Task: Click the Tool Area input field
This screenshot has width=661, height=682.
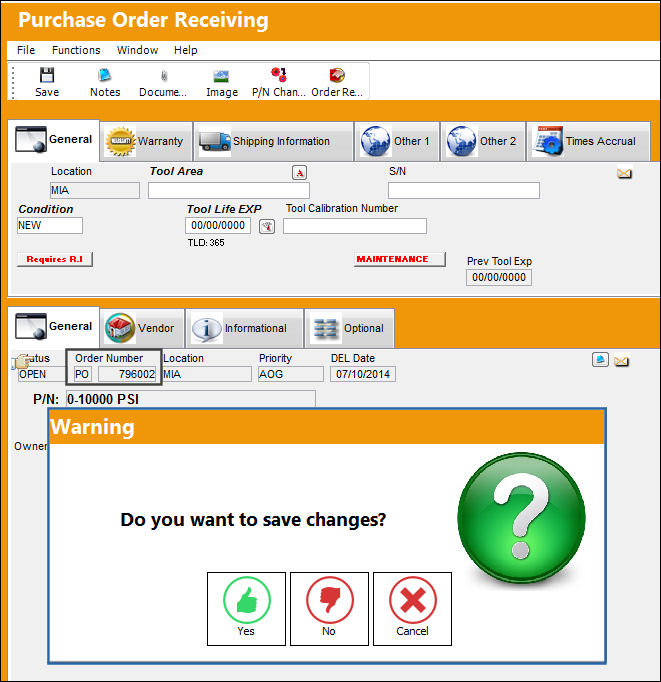Action: click(229, 191)
